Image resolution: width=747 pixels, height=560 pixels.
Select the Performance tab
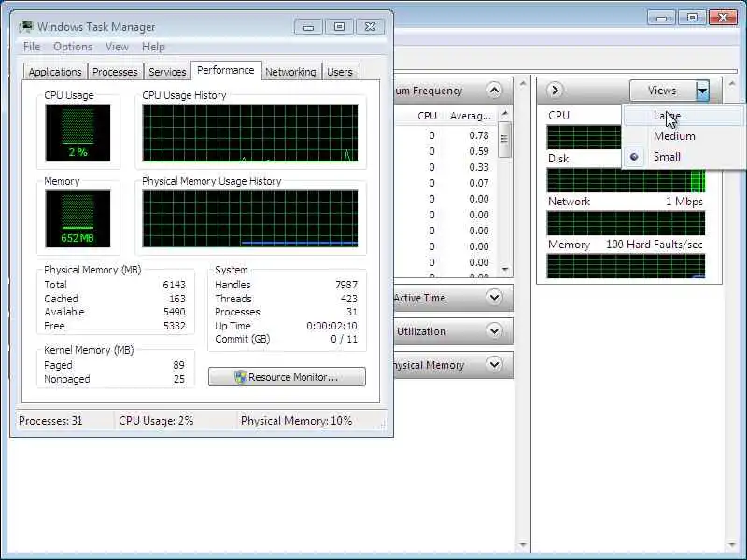tap(226, 71)
